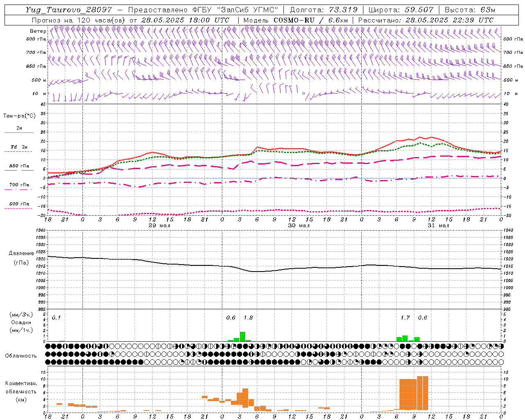
Task: Select the Прогноз на 120 часа(ов) text
Action: point(78,20)
